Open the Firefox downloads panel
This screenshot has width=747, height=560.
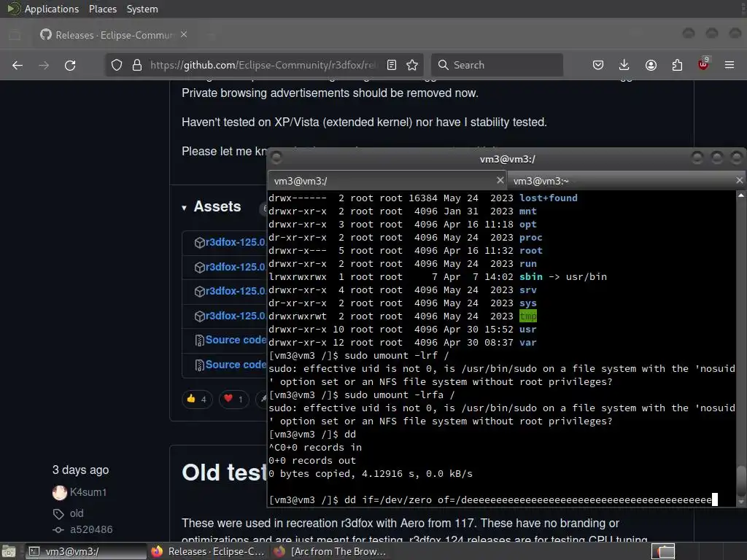624,65
